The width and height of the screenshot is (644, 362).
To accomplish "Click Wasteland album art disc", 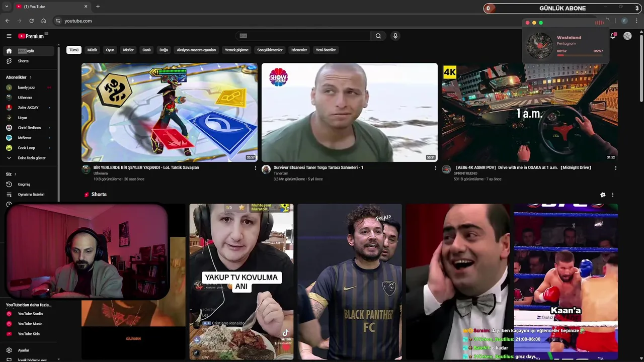I will tap(539, 46).
